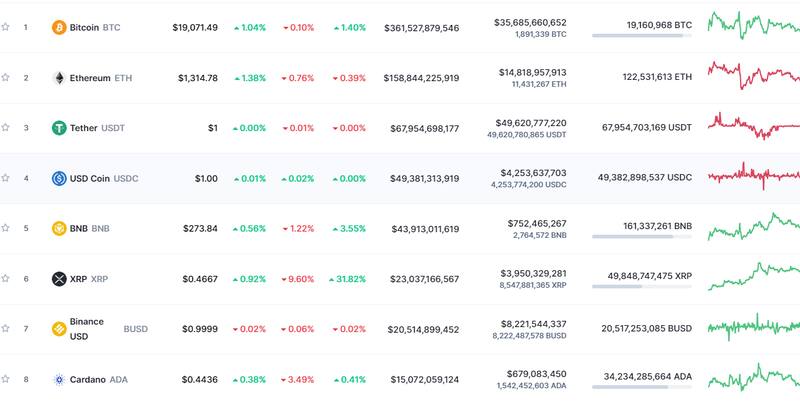
Task: Click the Ethereum diamond logo icon
Action: (x=59, y=78)
